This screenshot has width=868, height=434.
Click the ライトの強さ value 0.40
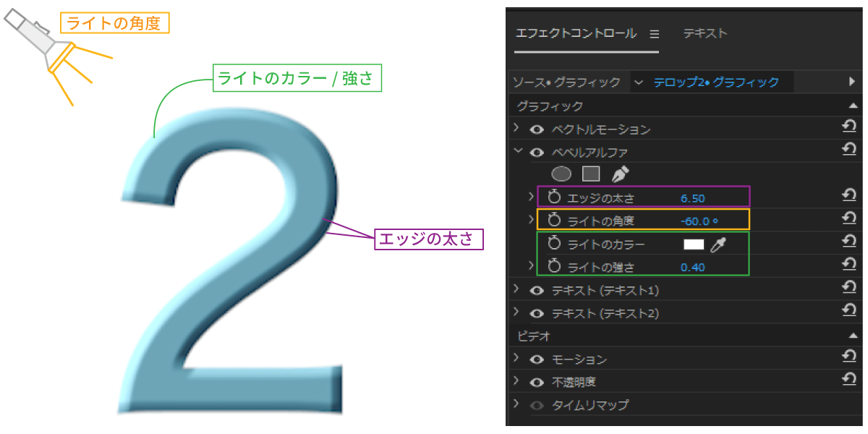pyautogui.click(x=693, y=267)
